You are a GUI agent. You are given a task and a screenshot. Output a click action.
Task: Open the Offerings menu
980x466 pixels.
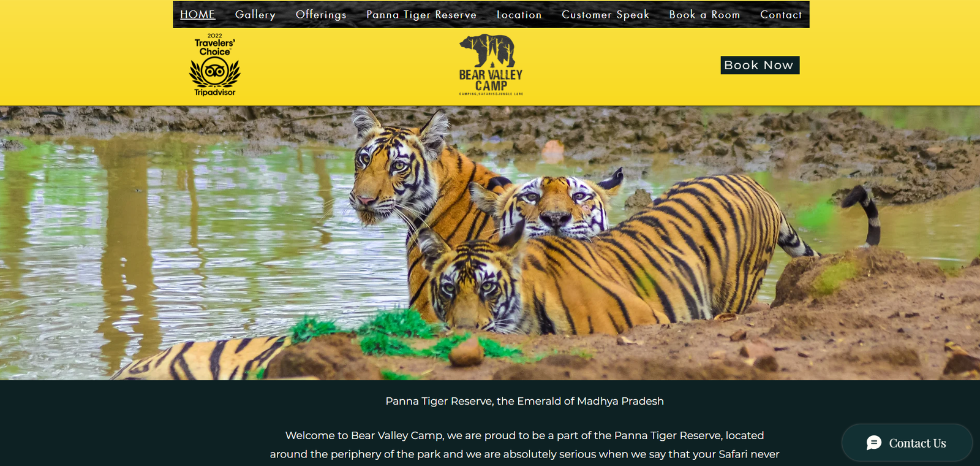[321, 15]
